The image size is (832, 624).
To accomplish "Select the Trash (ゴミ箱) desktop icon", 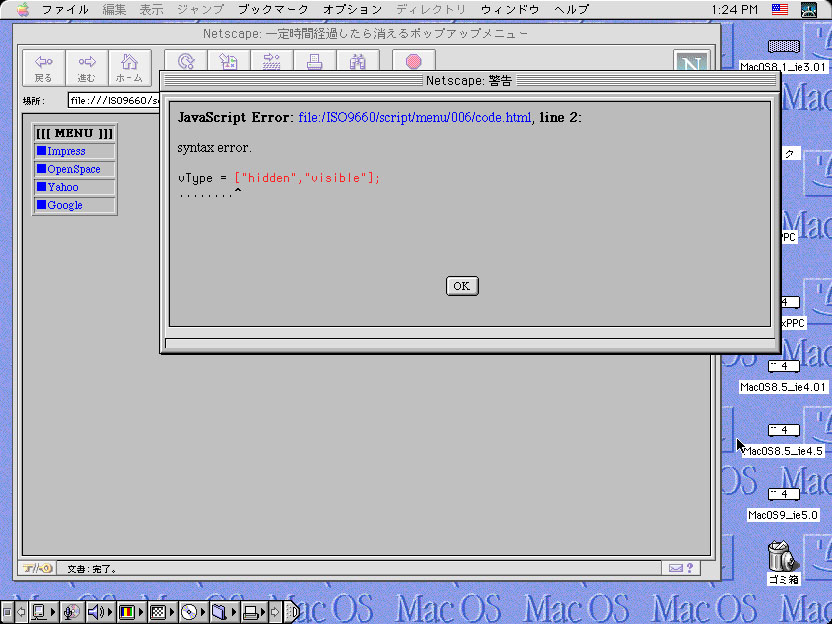I will click(783, 562).
